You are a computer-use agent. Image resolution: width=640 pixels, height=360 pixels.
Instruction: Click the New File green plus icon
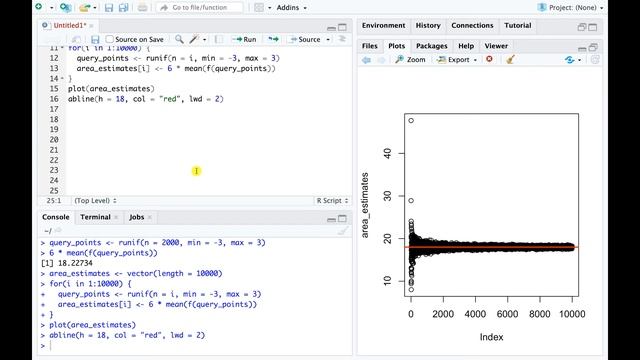pyautogui.click(x=39, y=7)
